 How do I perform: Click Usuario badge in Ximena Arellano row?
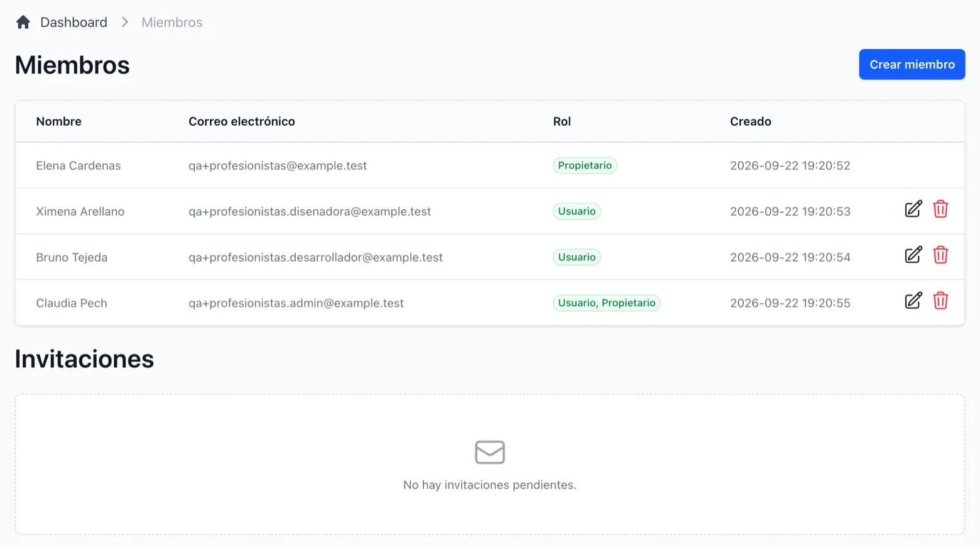pos(577,211)
